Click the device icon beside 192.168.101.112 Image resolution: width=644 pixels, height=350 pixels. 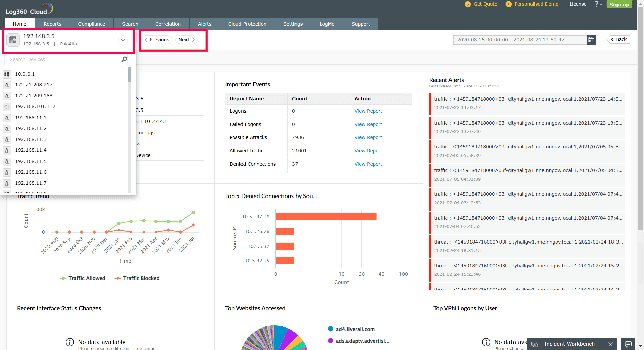pos(7,107)
